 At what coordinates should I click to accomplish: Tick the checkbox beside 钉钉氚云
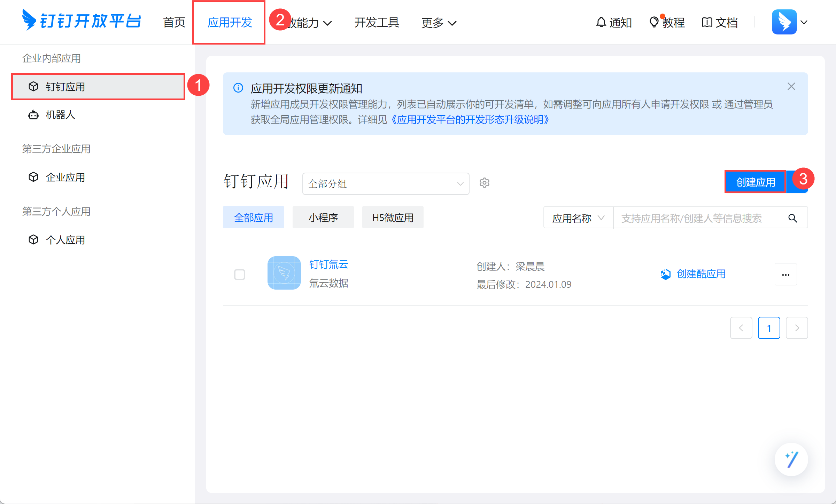click(x=240, y=275)
